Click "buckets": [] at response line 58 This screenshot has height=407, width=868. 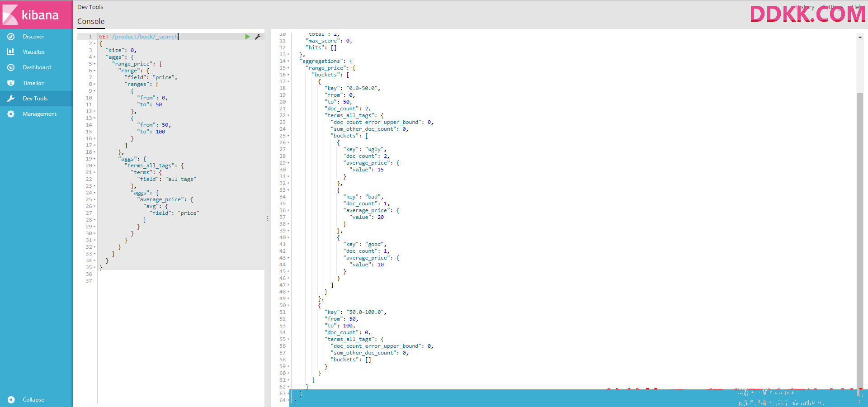(351, 360)
